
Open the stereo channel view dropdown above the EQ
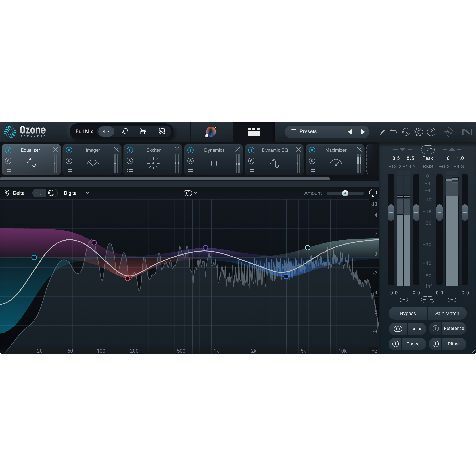pos(191,193)
